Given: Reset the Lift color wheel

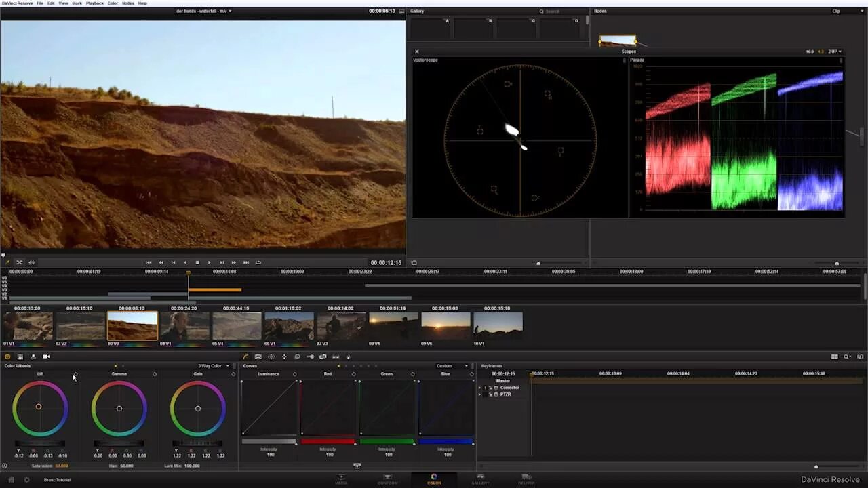Looking at the screenshot, I should pos(75,374).
